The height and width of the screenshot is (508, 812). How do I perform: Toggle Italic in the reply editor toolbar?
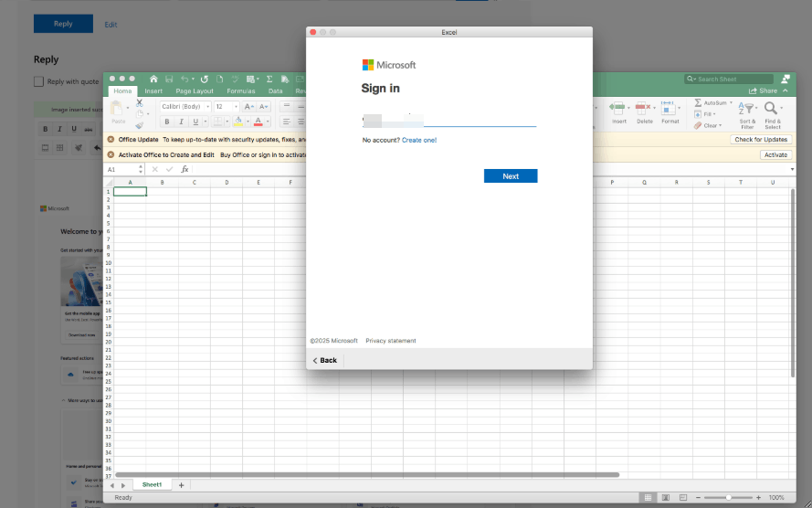[x=59, y=129]
